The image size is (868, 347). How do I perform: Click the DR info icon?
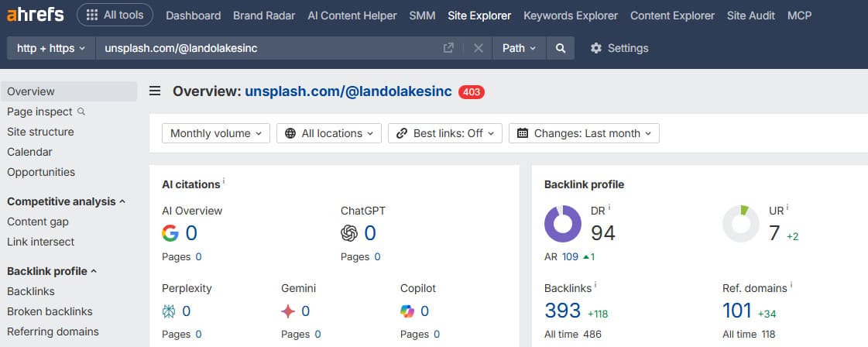tap(609, 208)
